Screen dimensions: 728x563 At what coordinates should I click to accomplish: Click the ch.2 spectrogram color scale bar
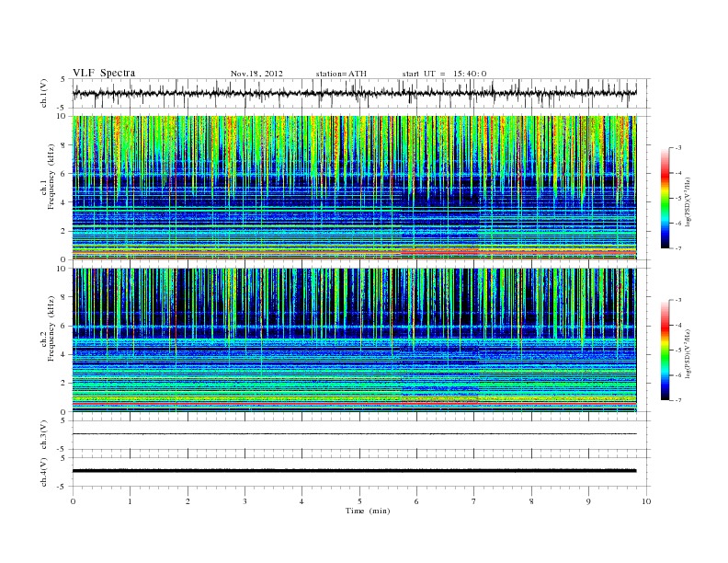coord(665,350)
